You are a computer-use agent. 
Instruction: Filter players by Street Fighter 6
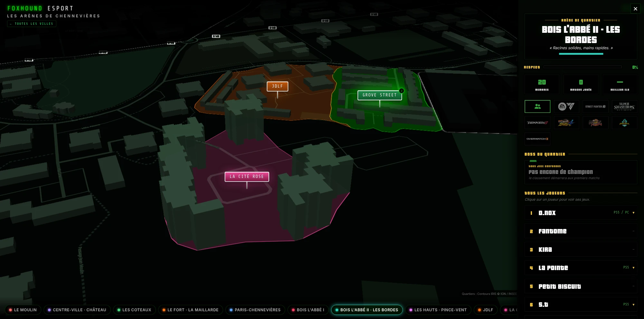(595, 106)
